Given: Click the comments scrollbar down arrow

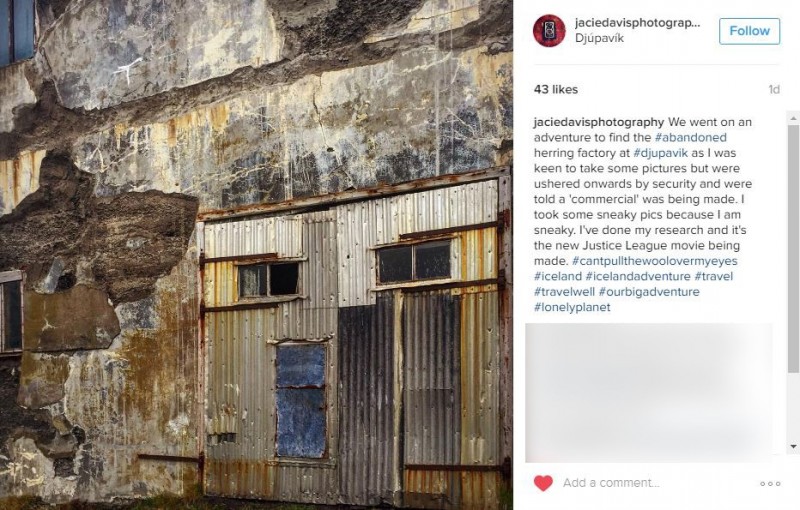Looking at the screenshot, I should (x=793, y=447).
